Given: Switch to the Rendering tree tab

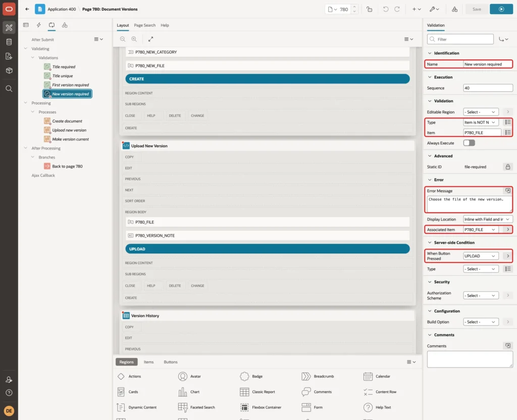Looking at the screenshot, I should 26,25.
